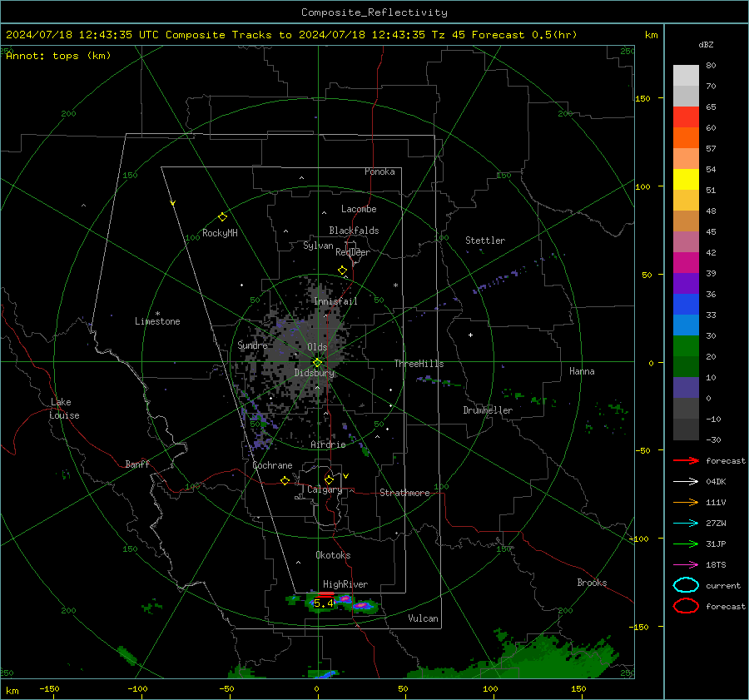Select the Sylvan label
This screenshot has width=749, height=700.
click(x=318, y=246)
